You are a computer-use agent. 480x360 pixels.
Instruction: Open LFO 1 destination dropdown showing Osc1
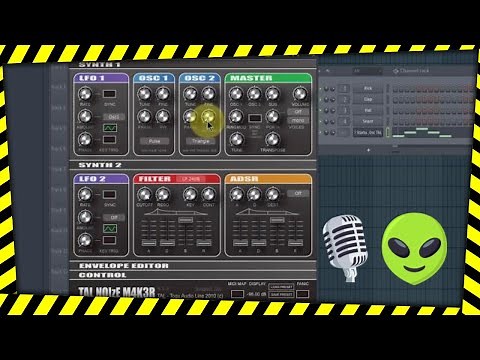(x=114, y=117)
